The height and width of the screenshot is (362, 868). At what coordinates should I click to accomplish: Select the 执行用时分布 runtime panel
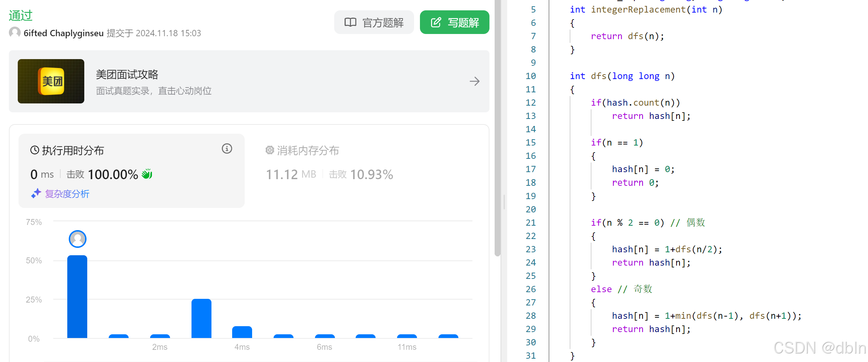tap(132, 171)
